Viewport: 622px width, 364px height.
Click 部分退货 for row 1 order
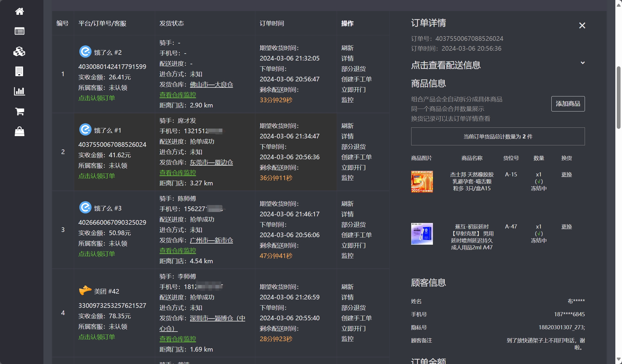[354, 69]
